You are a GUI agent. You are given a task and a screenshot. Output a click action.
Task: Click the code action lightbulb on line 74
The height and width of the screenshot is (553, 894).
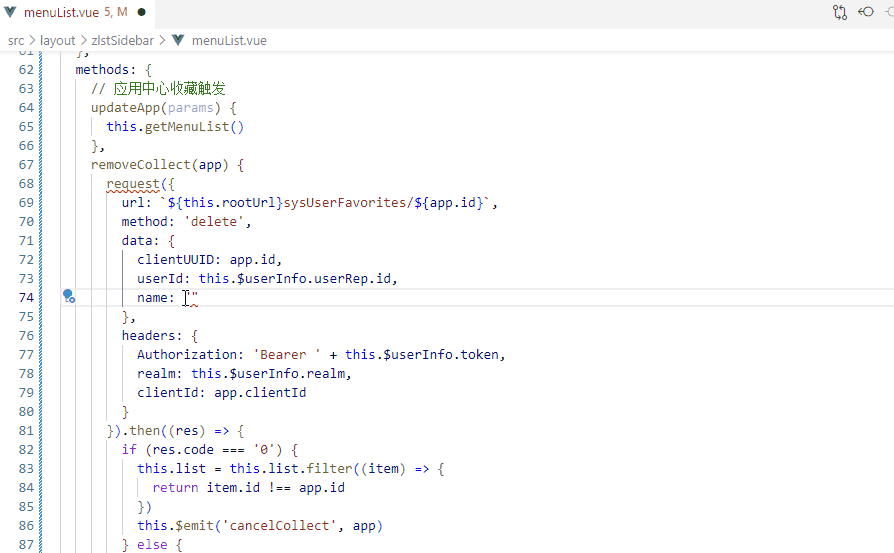(68, 296)
